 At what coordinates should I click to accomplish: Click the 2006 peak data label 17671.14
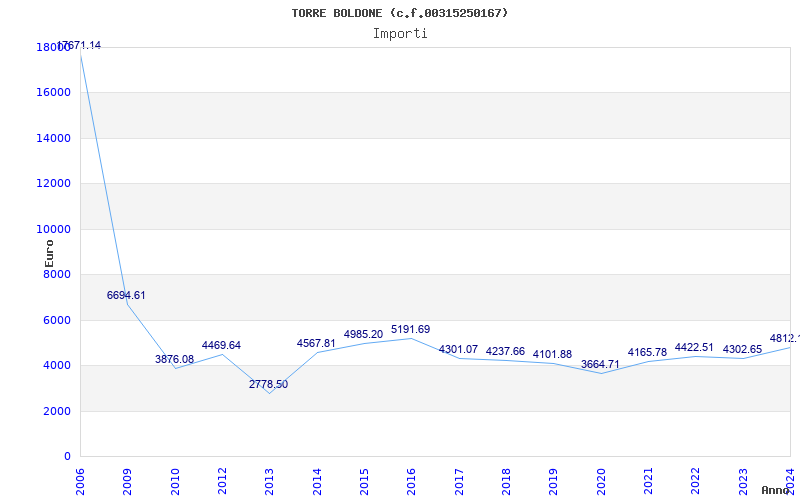(79, 46)
